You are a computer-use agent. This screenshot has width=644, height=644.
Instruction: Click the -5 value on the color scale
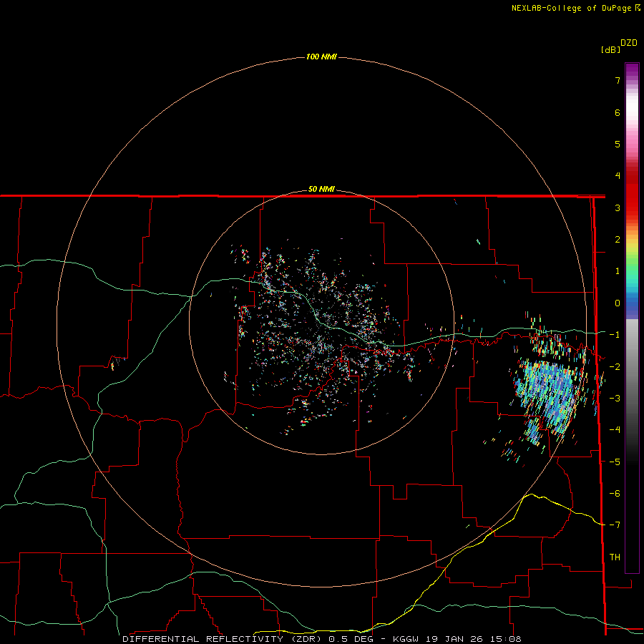point(615,462)
